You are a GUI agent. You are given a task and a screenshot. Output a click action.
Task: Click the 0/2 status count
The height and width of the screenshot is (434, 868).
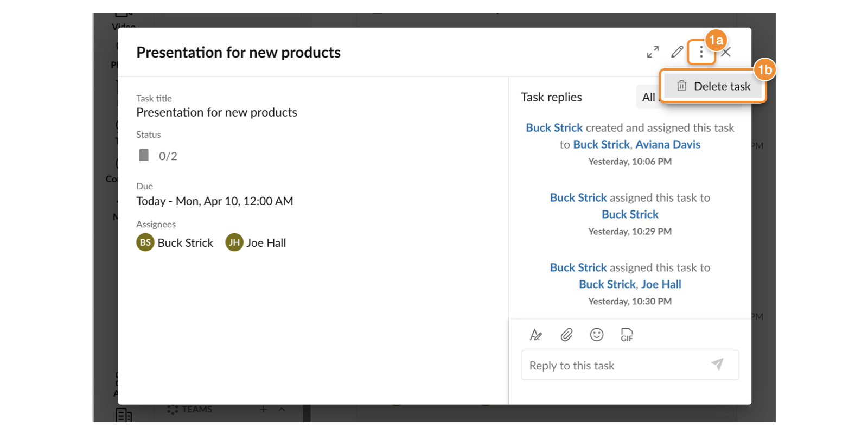pyautogui.click(x=168, y=156)
